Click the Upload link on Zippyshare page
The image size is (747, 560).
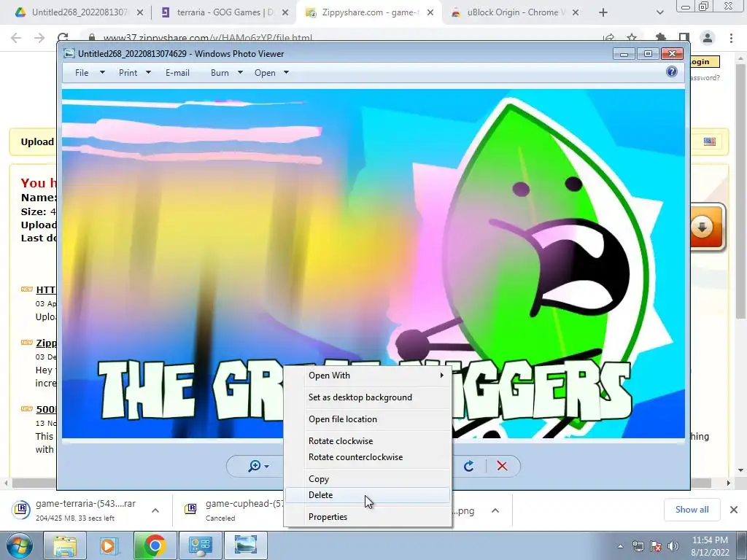coord(37,142)
